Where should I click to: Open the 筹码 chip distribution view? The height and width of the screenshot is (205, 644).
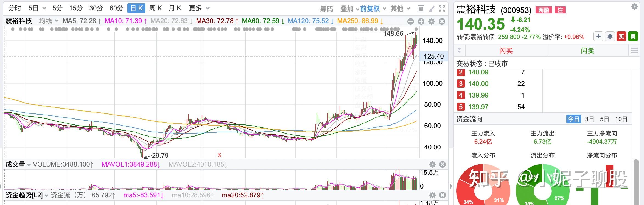pyautogui.click(x=326, y=9)
